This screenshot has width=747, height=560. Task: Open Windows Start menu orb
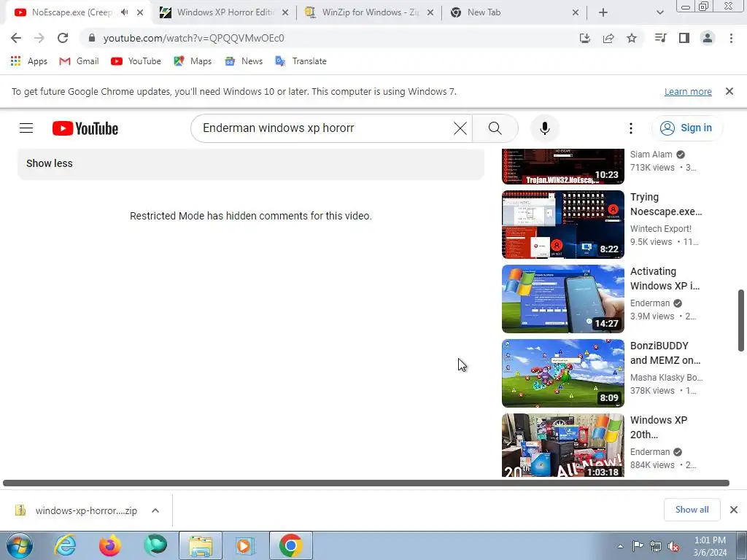tap(20, 545)
